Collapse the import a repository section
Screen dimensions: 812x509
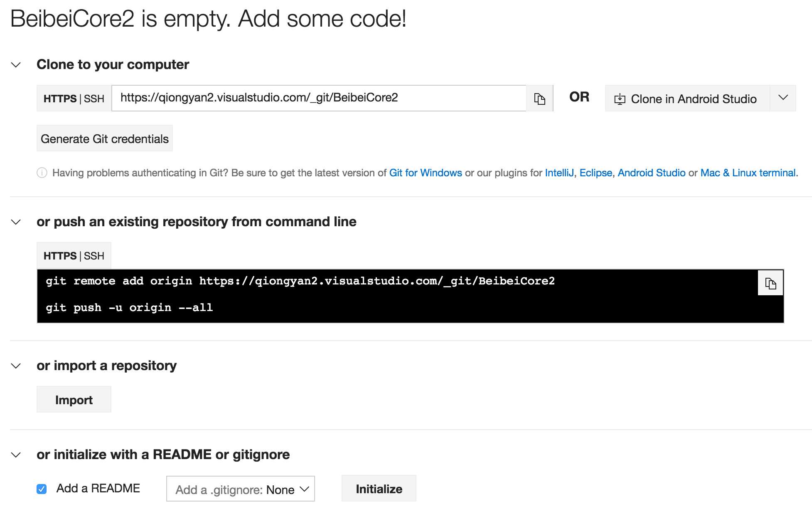point(16,366)
